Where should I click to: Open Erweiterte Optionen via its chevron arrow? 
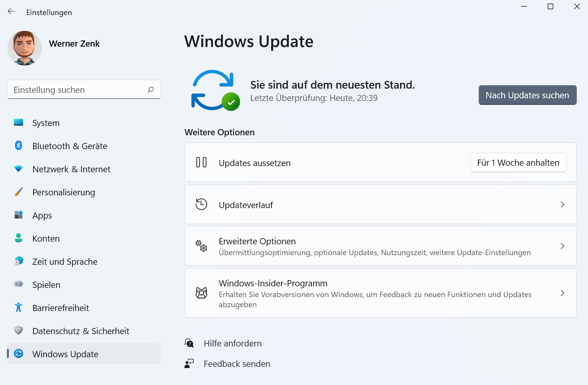click(562, 246)
